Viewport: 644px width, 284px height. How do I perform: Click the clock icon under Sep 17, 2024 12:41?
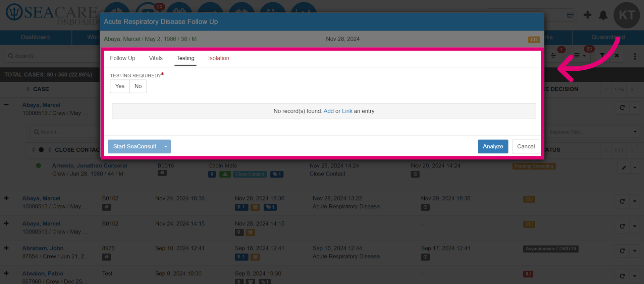pyautogui.click(x=425, y=257)
